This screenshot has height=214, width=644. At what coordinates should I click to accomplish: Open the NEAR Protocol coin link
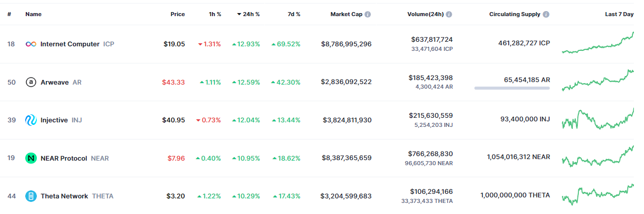64,158
